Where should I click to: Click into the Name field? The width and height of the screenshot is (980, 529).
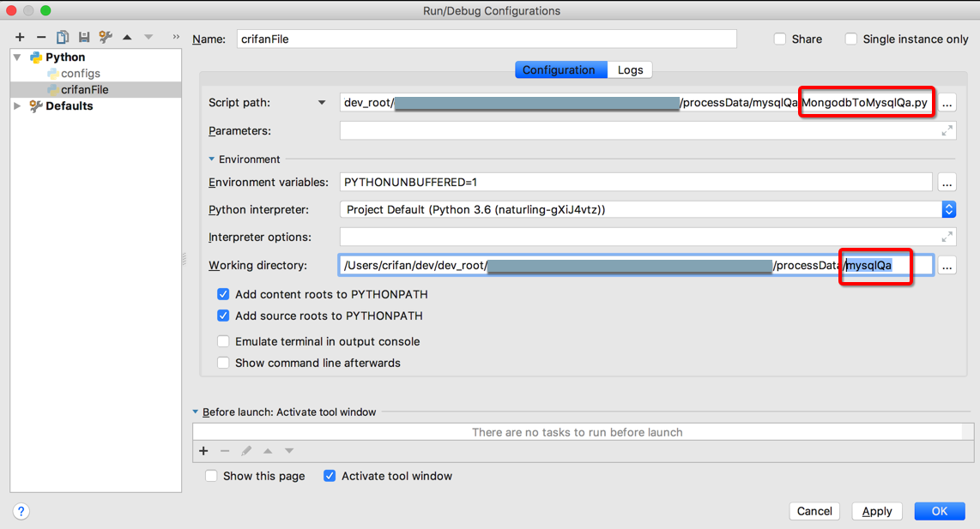click(487, 39)
